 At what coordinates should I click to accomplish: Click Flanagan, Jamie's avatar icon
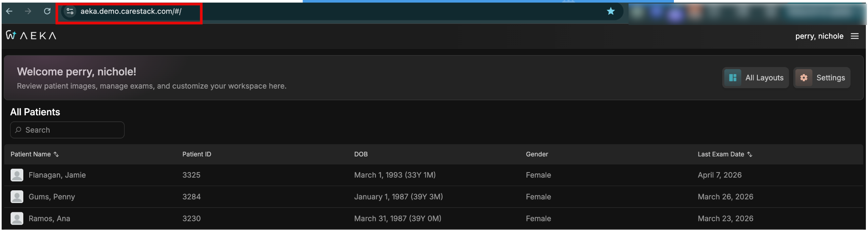[17, 175]
